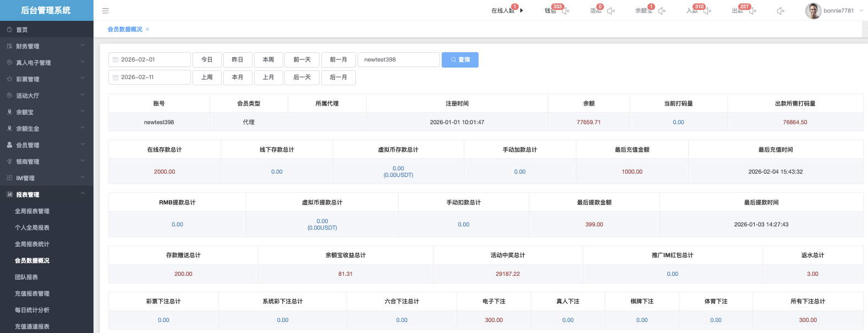Toggle the 钱包 notification sound
The image size is (868, 333).
coord(565,11)
